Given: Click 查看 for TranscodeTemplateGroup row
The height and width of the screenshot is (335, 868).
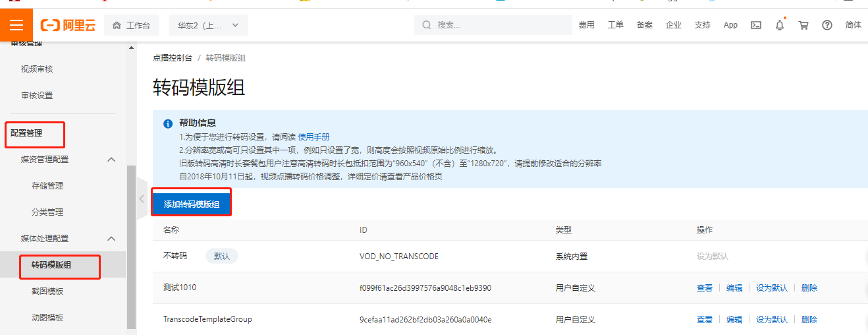Looking at the screenshot, I should (705, 319).
